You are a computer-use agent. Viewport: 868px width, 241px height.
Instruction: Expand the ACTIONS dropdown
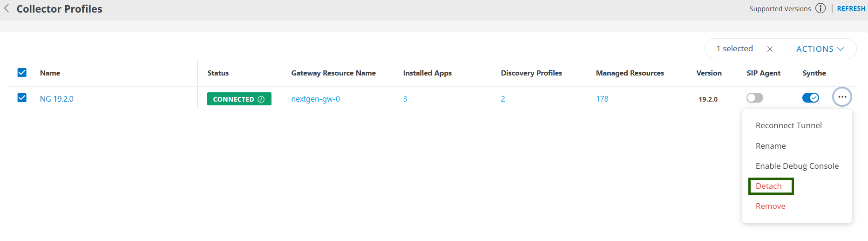click(x=820, y=49)
